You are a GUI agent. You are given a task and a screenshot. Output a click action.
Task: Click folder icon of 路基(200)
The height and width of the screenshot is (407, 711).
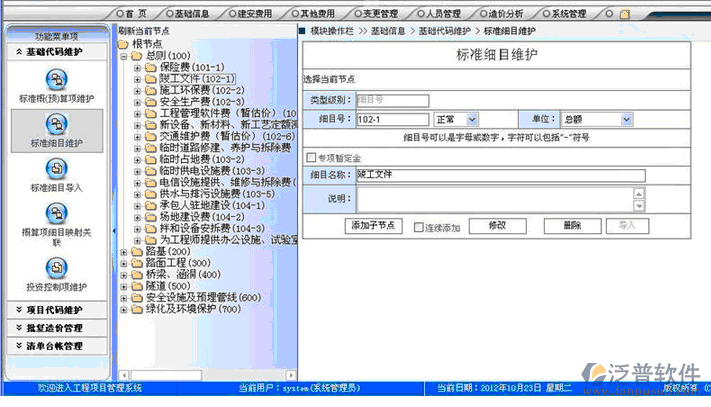tap(136, 252)
